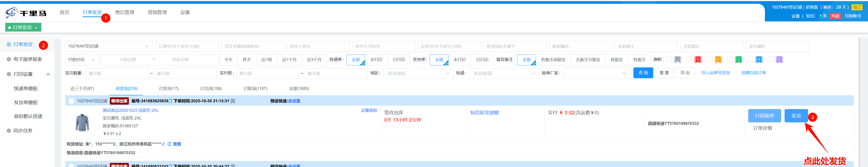
Task: Check the green flag 3 filter checkbox
Action: (729, 59)
